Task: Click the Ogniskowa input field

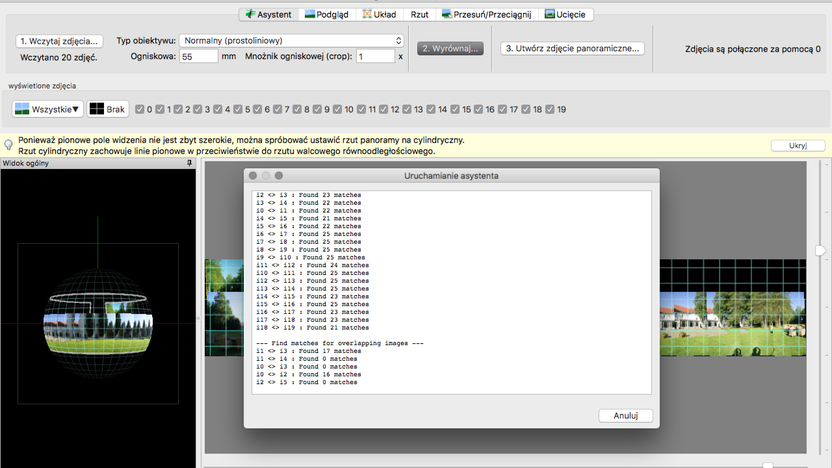Action: pos(198,56)
